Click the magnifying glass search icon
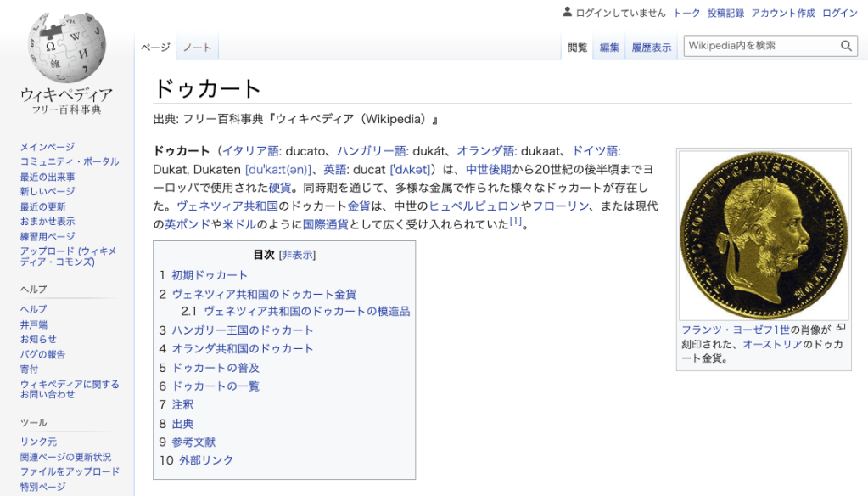The width and height of the screenshot is (868, 496). [846, 46]
